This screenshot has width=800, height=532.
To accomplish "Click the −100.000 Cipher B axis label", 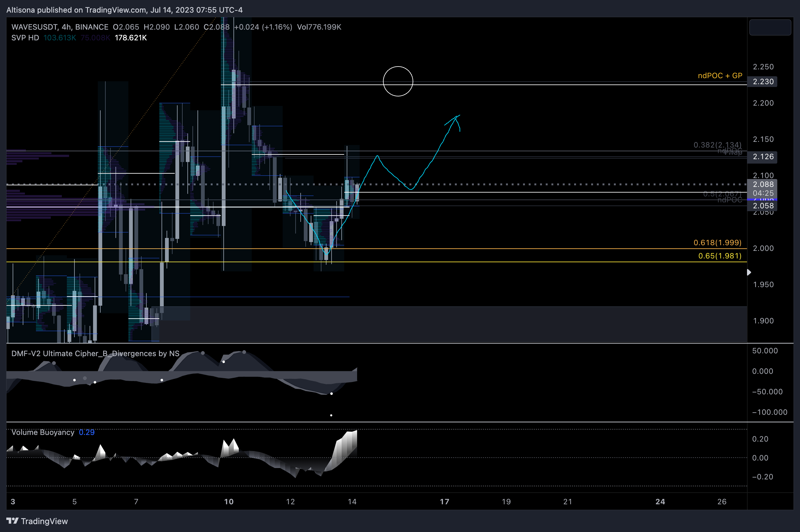I will click(x=769, y=412).
